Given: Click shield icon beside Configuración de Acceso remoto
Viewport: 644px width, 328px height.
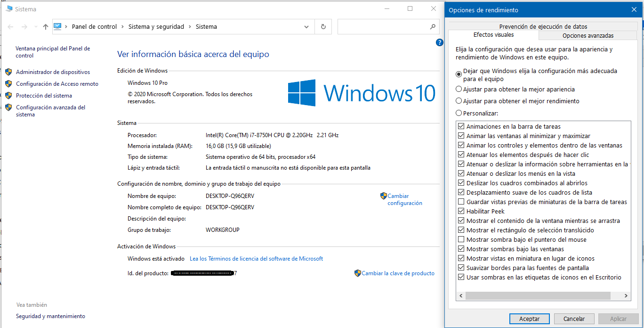Looking at the screenshot, I should tap(8, 84).
